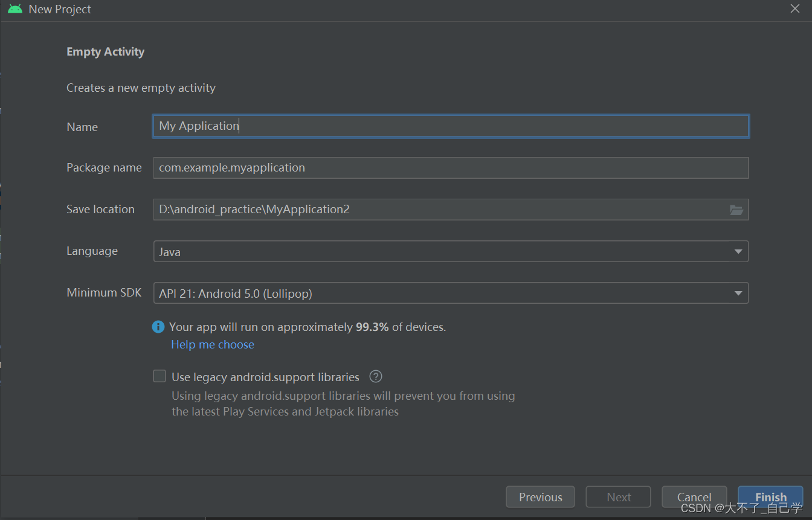Click the Finish button
This screenshot has height=520, width=812.
(770, 496)
